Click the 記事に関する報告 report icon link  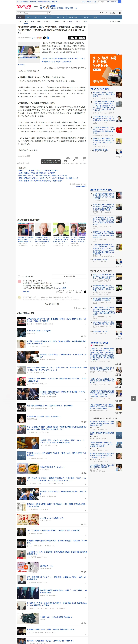coord(24,163)
